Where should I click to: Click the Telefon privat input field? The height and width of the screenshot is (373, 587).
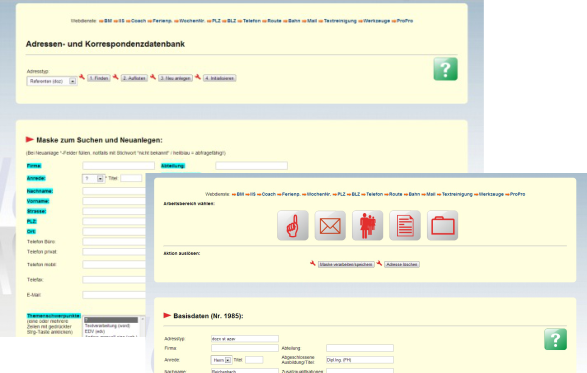[114, 252]
